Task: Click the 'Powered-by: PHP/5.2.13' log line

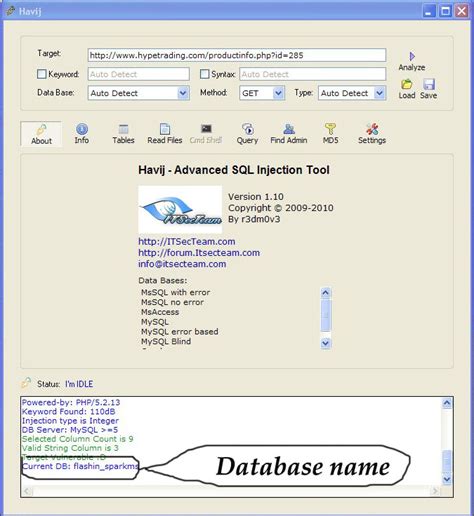Action: point(71,402)
